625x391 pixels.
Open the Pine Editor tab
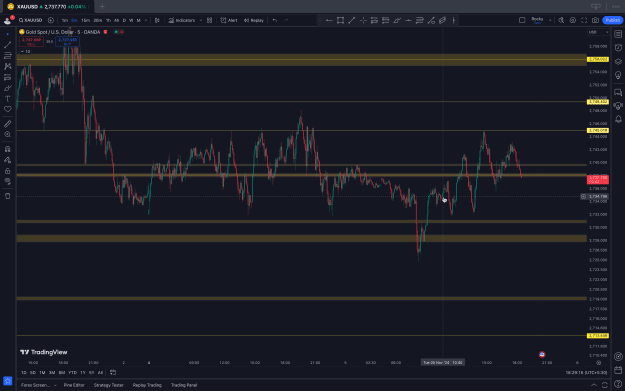pyautogui.click(x=74, y=385)
